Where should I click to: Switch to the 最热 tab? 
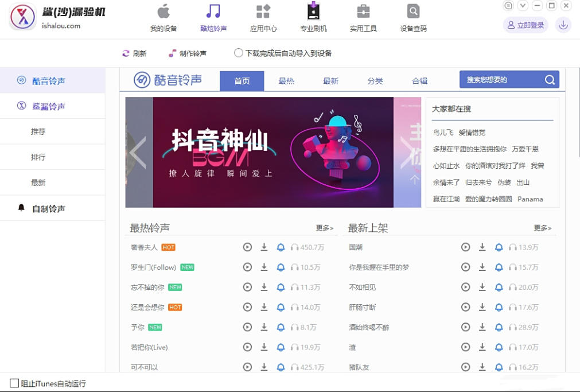pyautogui.click(x=286, y=81)
